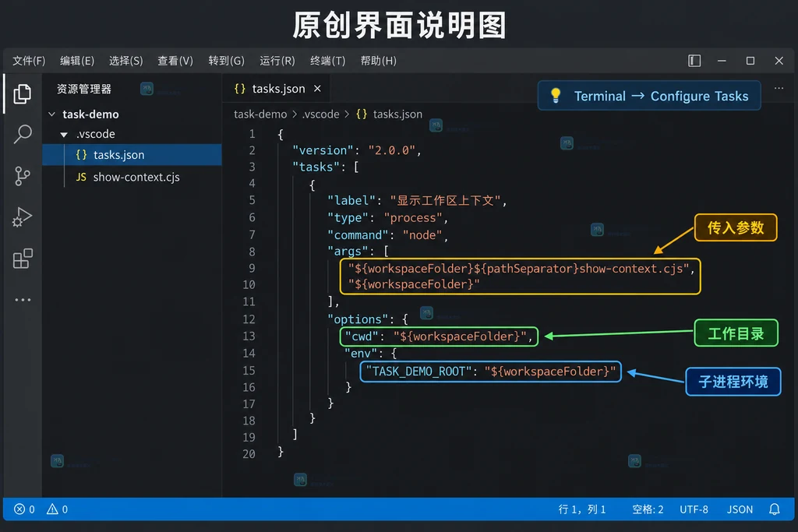Click the 资源管理器 panel title
The image size is (798, 532).
pos(84,89)
